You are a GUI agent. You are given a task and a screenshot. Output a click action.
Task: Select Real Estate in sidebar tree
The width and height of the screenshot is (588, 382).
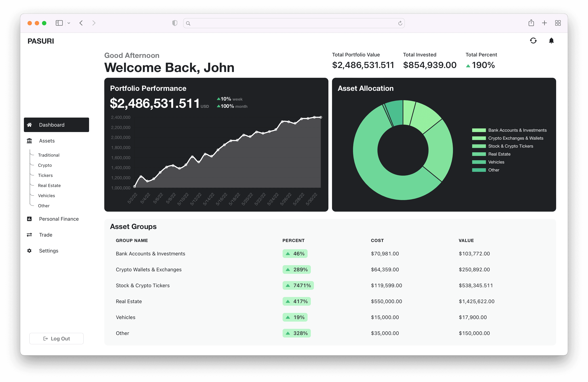(49, 185)
